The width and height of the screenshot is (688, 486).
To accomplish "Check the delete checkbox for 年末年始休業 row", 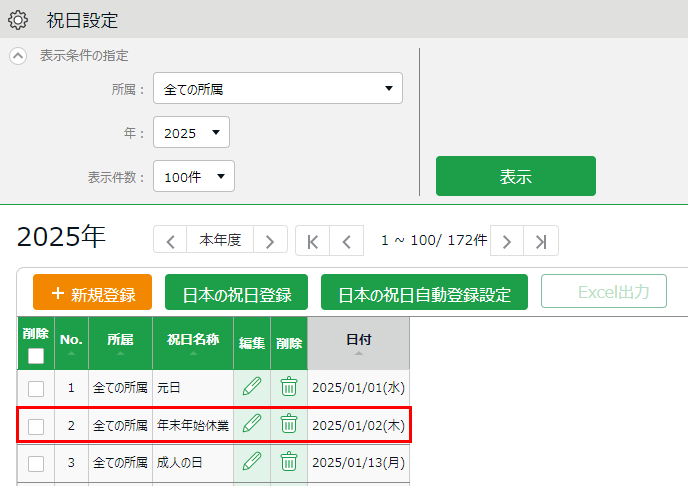I will [x=36, y=426].
